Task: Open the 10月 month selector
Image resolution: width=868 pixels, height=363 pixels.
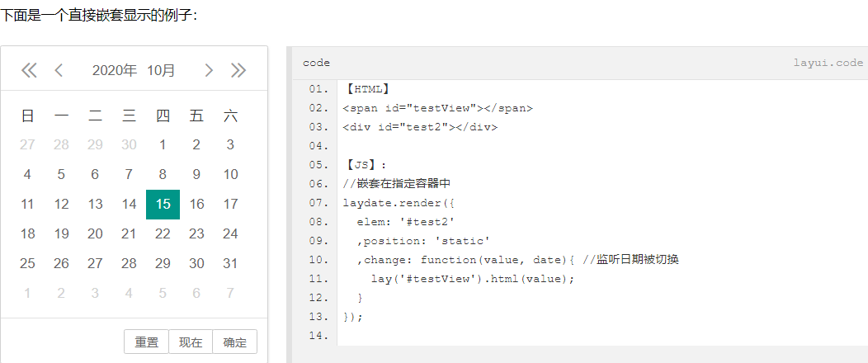Action: point(161,71)
